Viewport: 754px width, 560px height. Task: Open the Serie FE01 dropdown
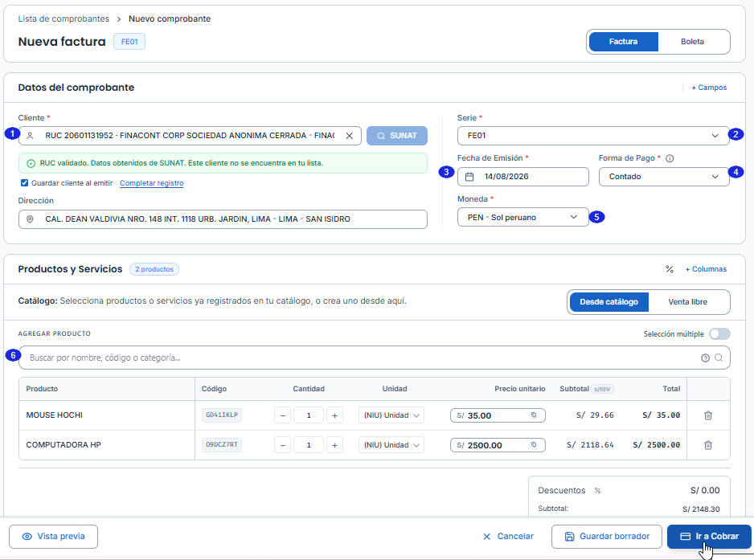pos(593,136)
